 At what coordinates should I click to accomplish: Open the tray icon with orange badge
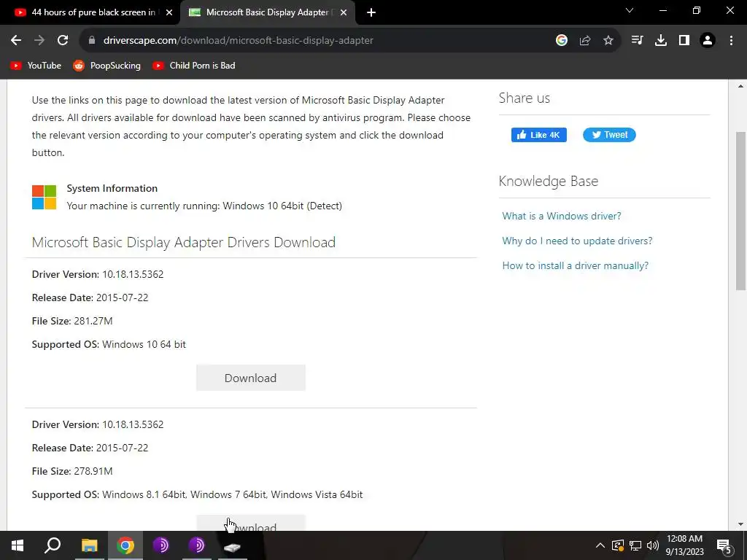[617, 545]
